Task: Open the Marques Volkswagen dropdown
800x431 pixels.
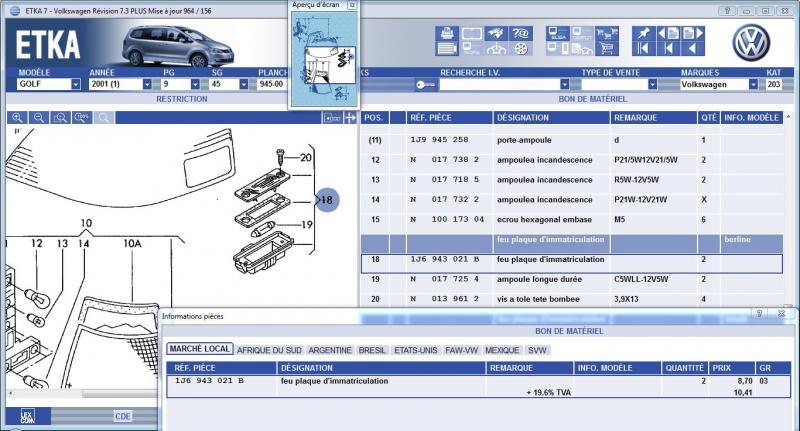Action: pos(753,84)
